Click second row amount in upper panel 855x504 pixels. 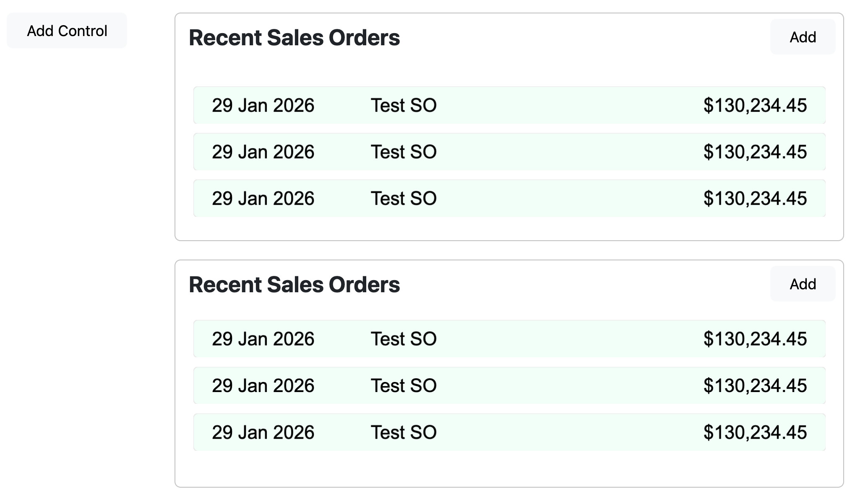coord(755,152)
